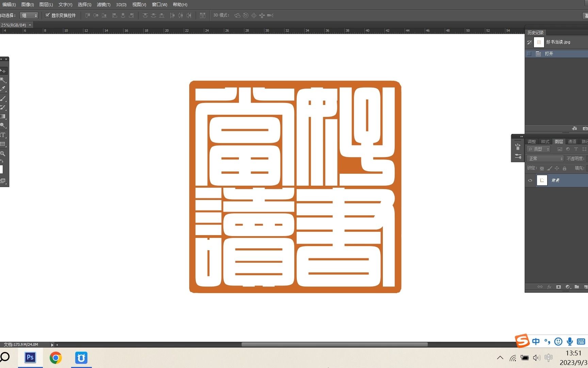The height and width of the screenshot is (368, 588).
Task: Click the align top edges icon
Action: click(x=88, y=15)
